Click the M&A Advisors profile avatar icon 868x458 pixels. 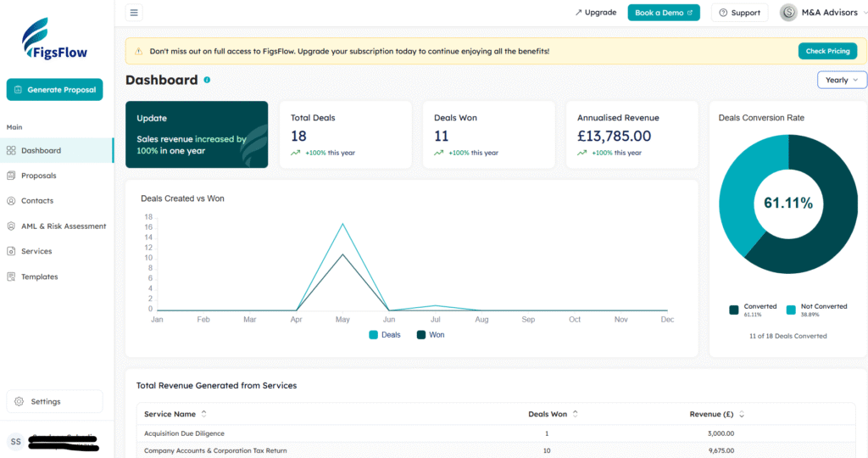click(x=788, y=13)
